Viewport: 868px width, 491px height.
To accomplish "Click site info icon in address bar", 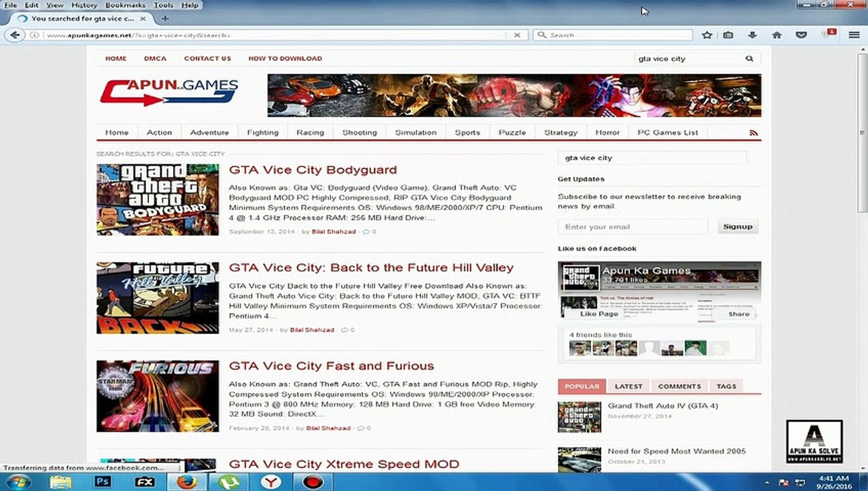I will click(34, 35).
